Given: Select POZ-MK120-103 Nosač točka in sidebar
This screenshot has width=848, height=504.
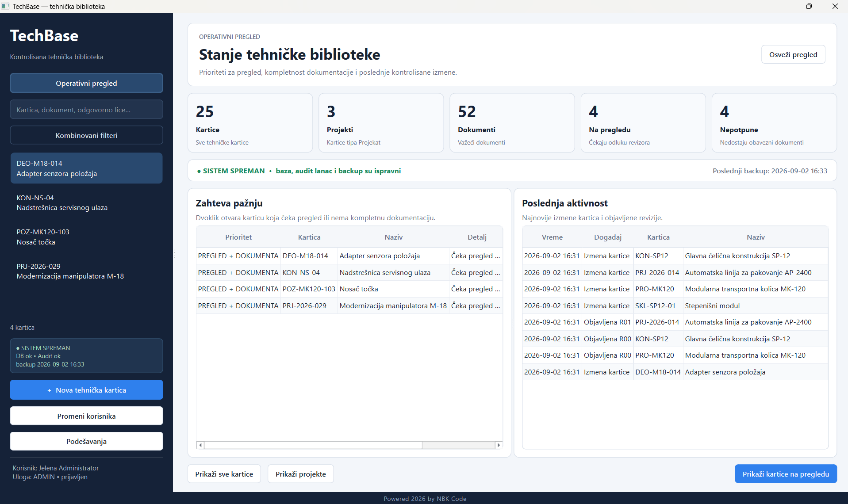Looking at the screenshot, I should click(x=87, y=237).
